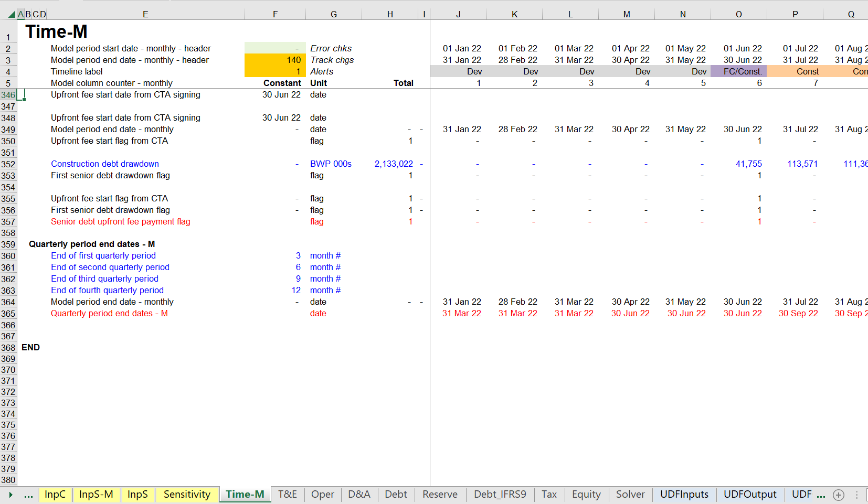This screenshot has width=868, height=504.
Task: Switch to the InpS-M sheet
Action: (x=97, y=494)
